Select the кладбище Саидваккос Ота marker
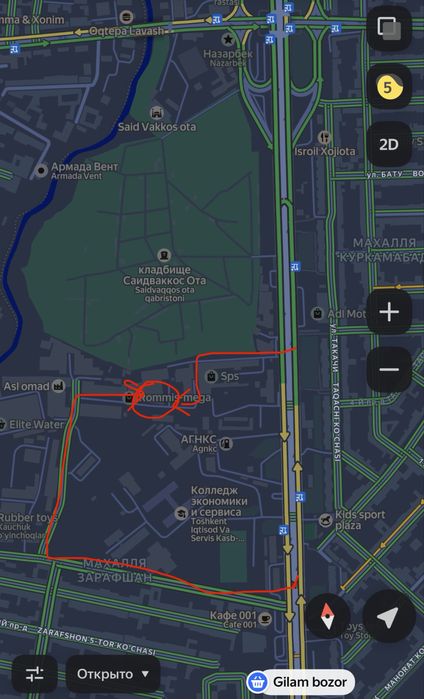424x699 pixels. (164, 255)
